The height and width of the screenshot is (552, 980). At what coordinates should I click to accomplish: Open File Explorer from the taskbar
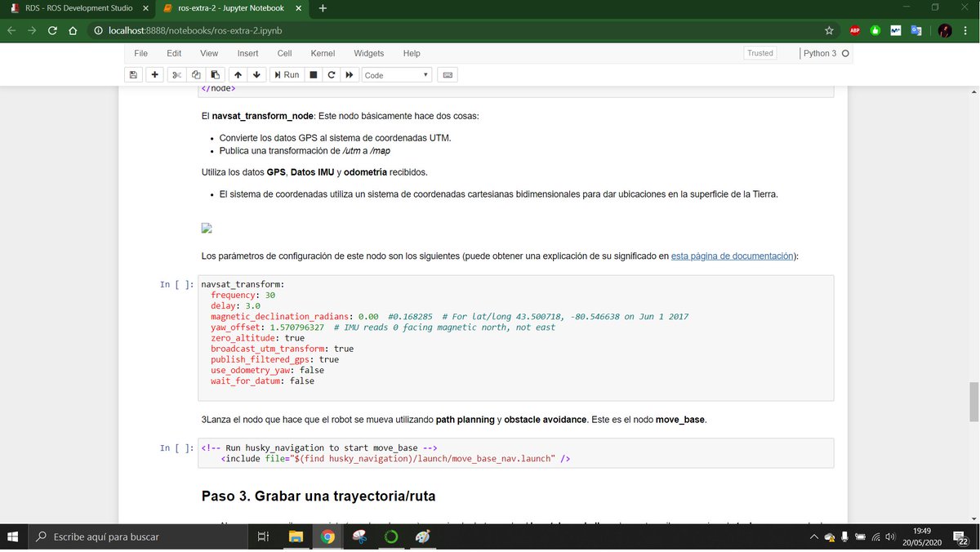point(295,536)
